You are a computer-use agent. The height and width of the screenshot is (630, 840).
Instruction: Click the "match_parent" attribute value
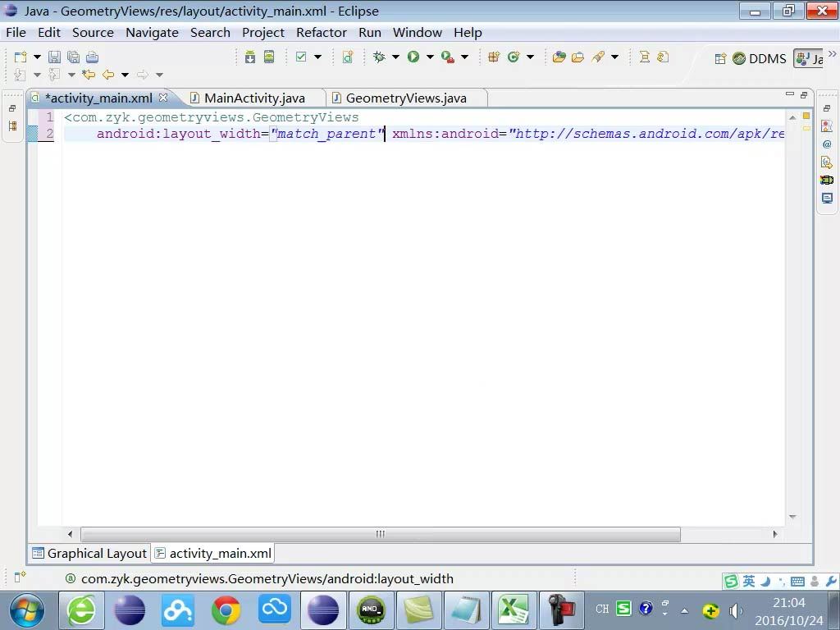click(326, 134)
